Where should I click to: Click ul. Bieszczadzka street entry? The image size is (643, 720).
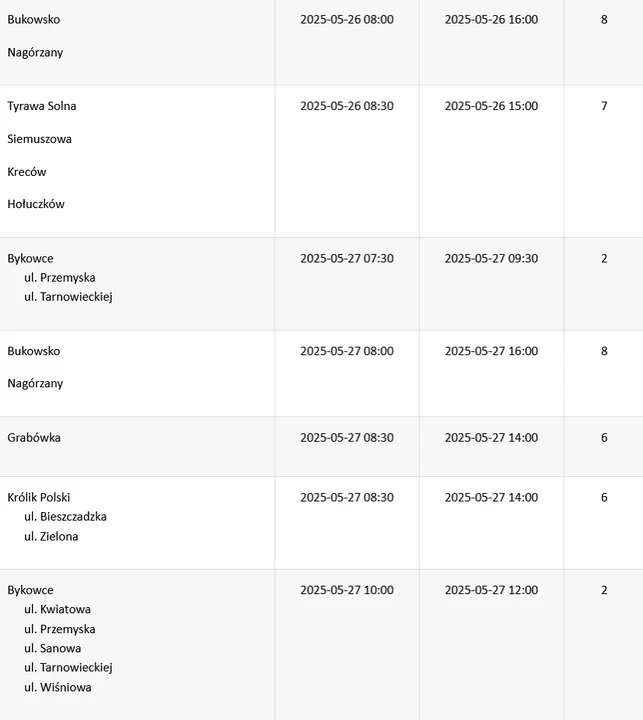[x=65, y=517]
